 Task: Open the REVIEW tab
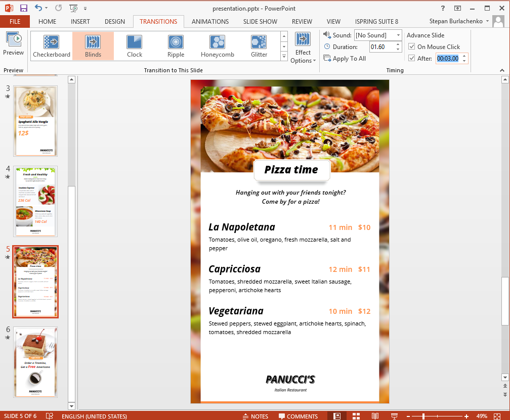[x=302, y=21]
